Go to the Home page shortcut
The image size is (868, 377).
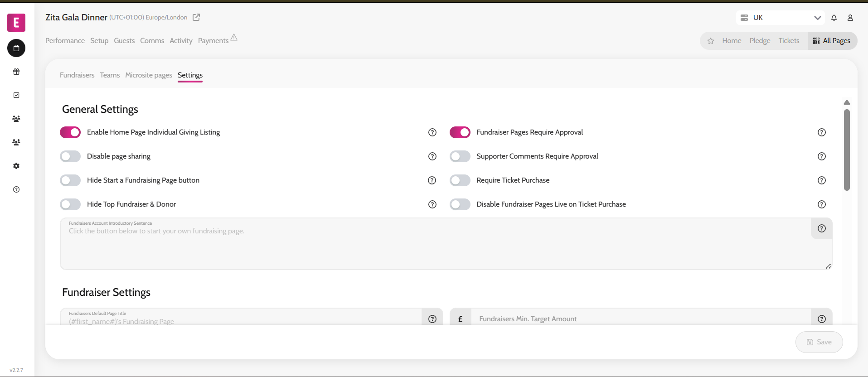[x=732, y=41]
